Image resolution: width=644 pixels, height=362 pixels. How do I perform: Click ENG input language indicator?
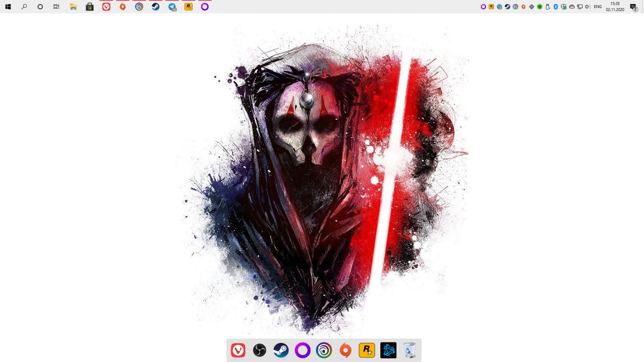pyautogui.click(x=598, y=7)
